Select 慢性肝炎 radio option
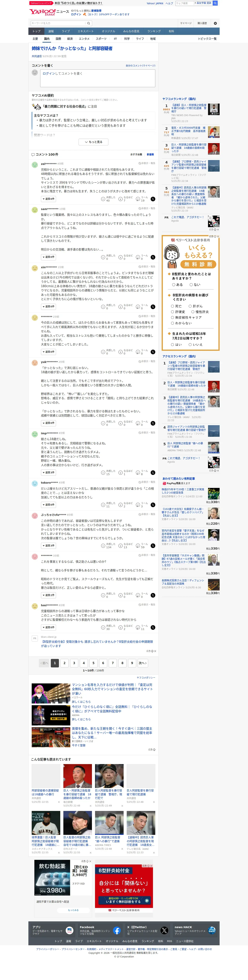The width and height of the screenshot is (248, 980). coord(200,312)
